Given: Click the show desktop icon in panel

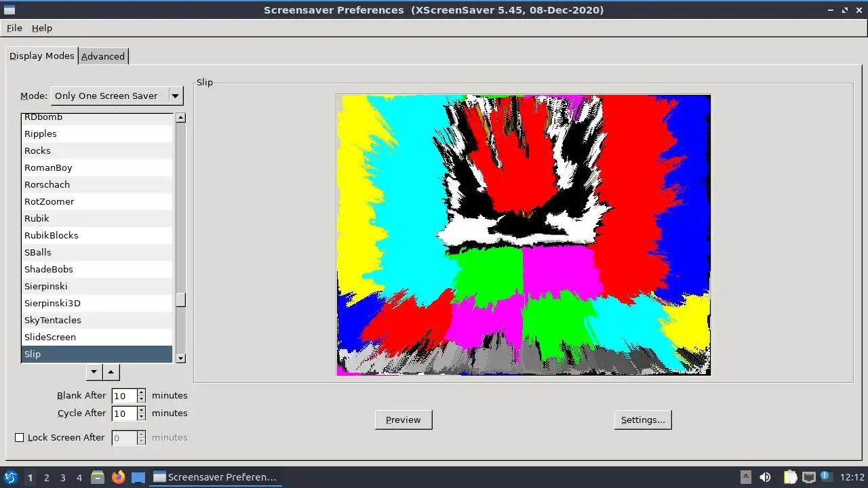Looking at the screenshot, I should pyautogui.click(x=138, y=477).
